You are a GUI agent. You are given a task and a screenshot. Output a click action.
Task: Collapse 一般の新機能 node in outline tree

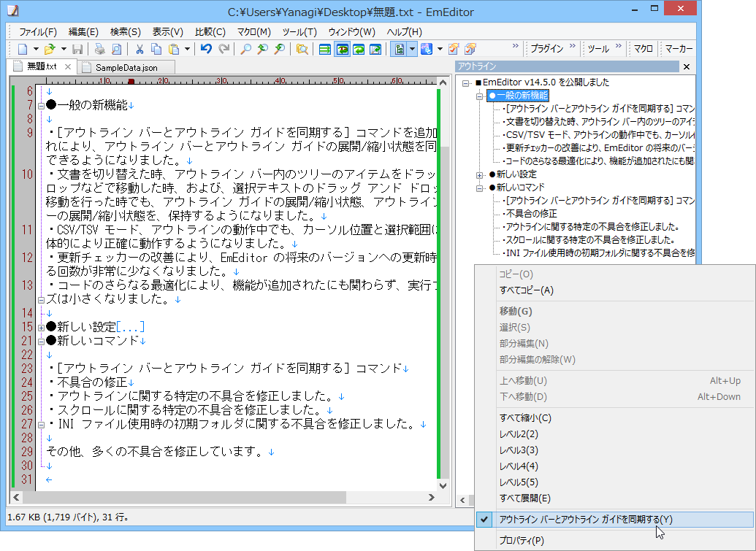pyautogui.click(x=479, y=96)
